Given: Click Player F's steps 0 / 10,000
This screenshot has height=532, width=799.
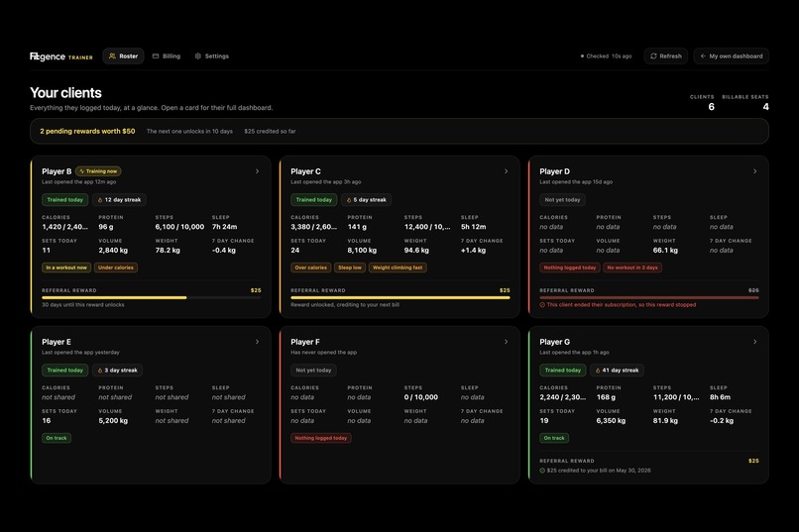Looking at the screenshot, I should 421,397.
